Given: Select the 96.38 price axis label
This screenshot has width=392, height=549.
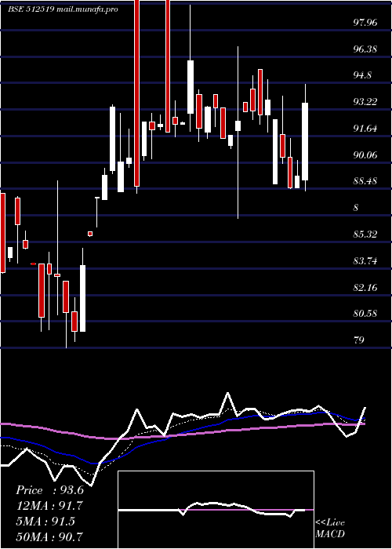Looking at the screenshot, I should (365, 49).
